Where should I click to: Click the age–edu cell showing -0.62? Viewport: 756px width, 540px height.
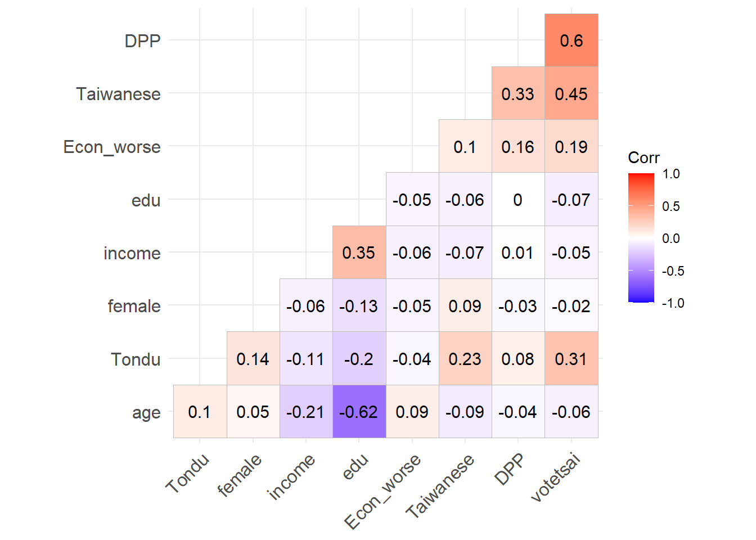click(x=359, y=412)
